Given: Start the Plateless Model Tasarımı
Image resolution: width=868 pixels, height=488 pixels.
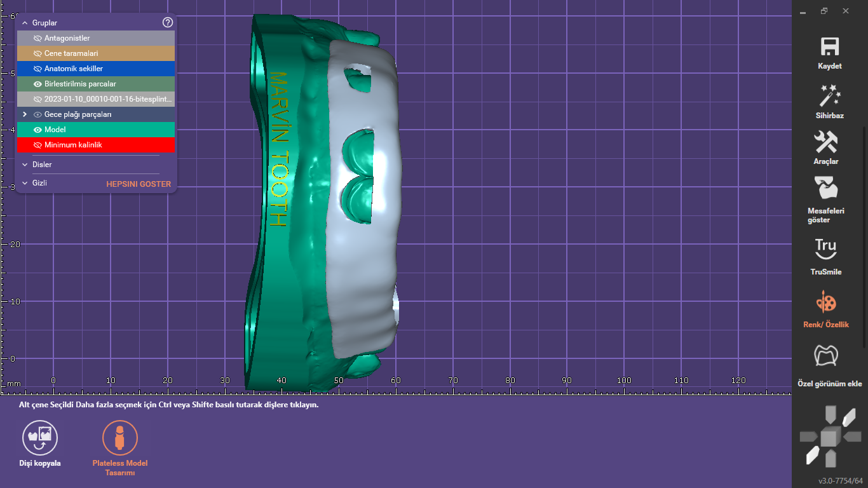Looking at the screenshot, I should click(120, 438).
